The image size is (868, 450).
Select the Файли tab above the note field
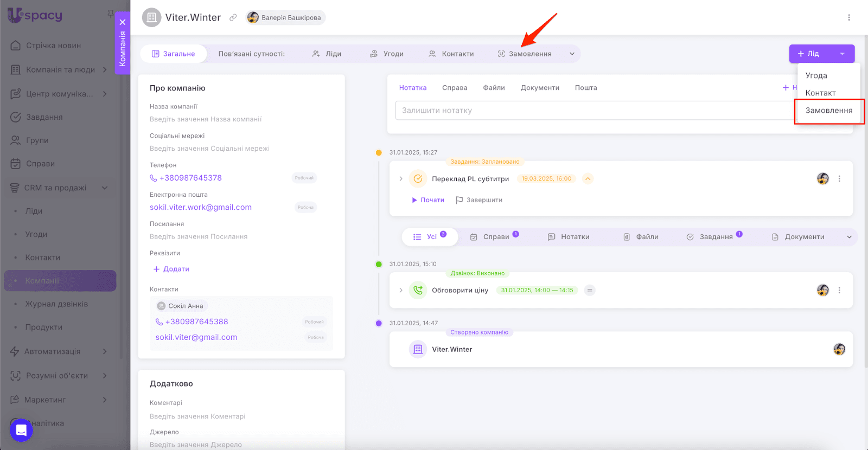[494, 88]
